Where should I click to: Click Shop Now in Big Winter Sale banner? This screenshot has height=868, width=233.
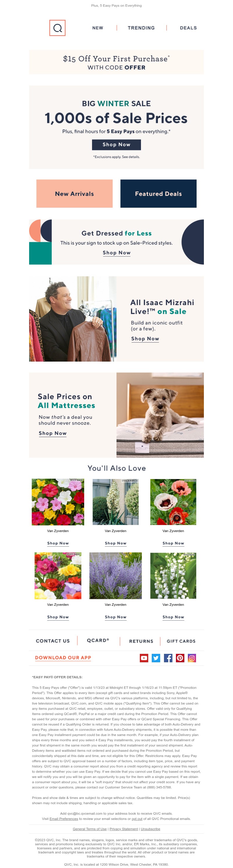coord(116,145)
